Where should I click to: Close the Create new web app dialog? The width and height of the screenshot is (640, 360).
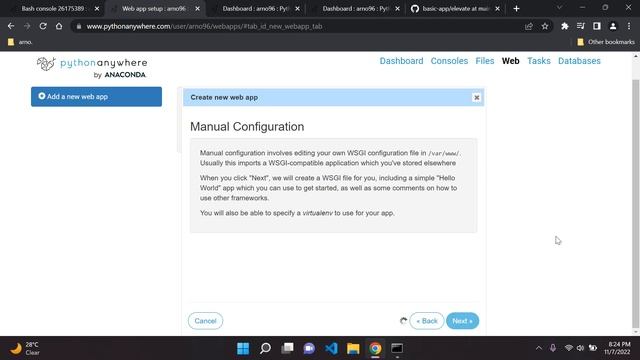pos(476,98)
